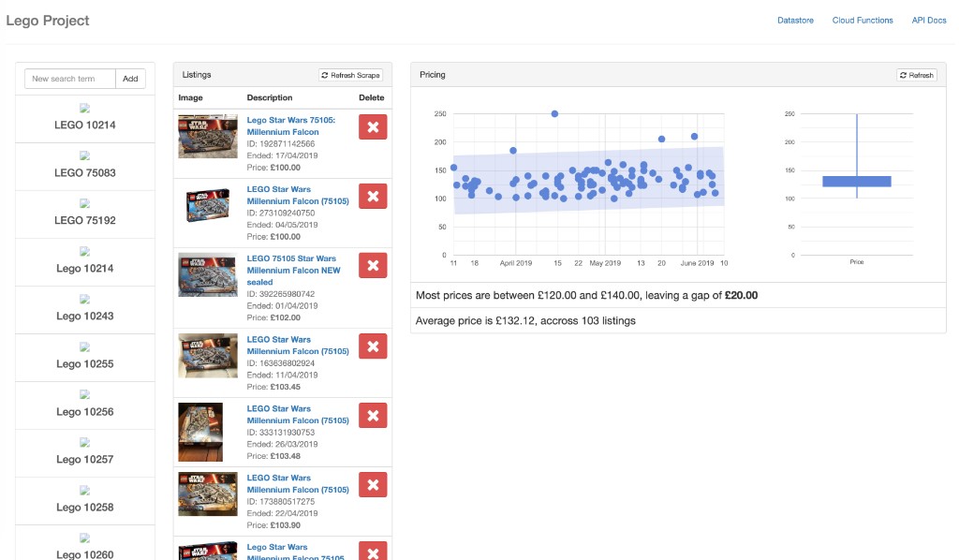
Task: Click thumbnail of listing ID 333131930753
Action: (200, 432)
